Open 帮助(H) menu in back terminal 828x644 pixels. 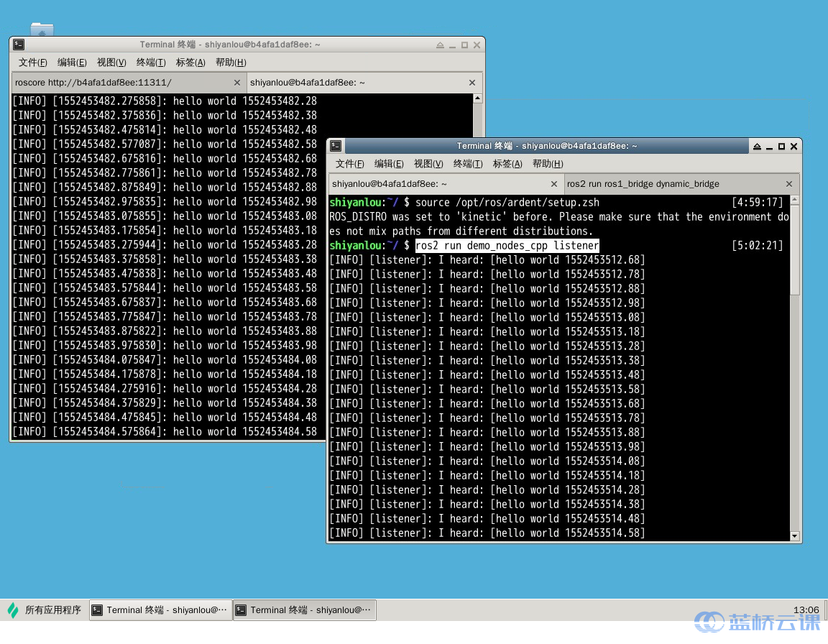pyautogui.click(x=231, y=63)
